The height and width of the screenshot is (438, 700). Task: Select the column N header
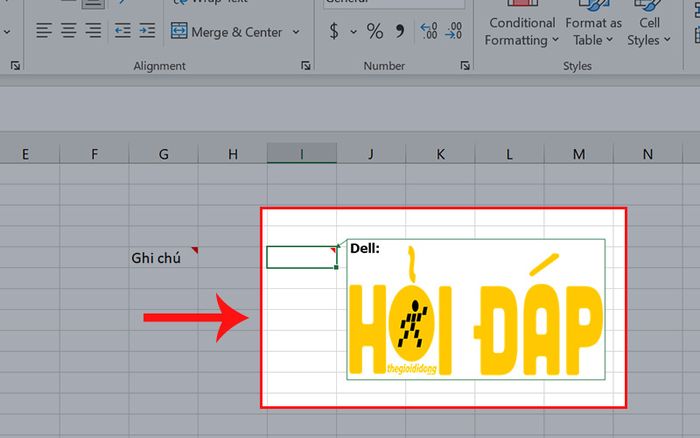648,154
